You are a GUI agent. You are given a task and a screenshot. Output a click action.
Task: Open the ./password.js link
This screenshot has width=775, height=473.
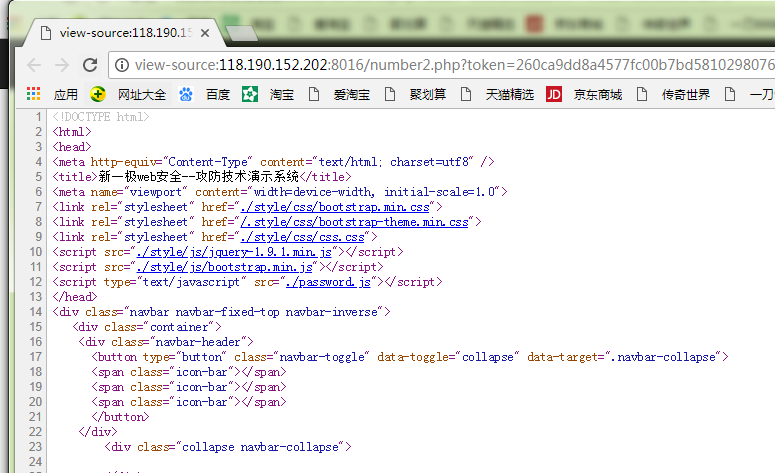click(328, 282)
